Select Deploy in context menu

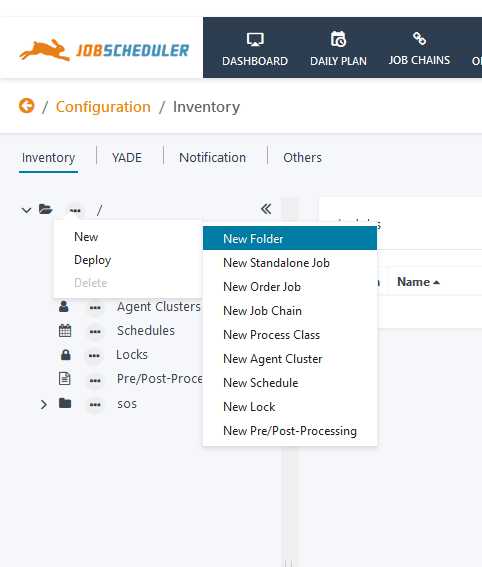point(93,260)
